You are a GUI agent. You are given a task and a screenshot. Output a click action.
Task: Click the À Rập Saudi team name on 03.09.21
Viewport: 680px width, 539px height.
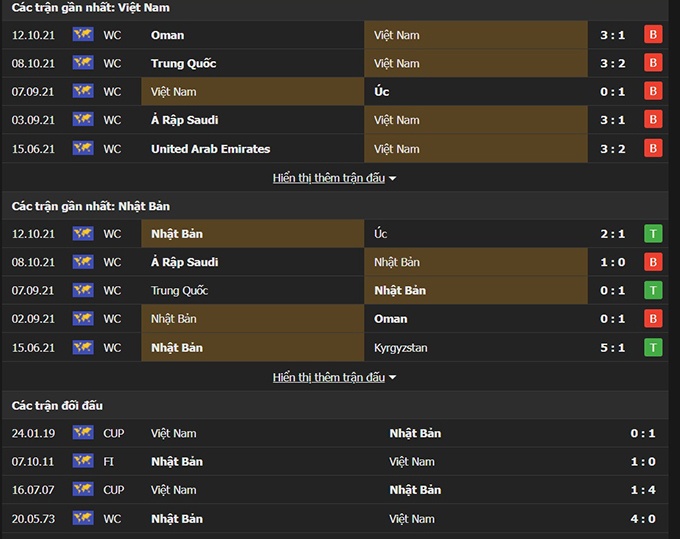tap(184, 120)
